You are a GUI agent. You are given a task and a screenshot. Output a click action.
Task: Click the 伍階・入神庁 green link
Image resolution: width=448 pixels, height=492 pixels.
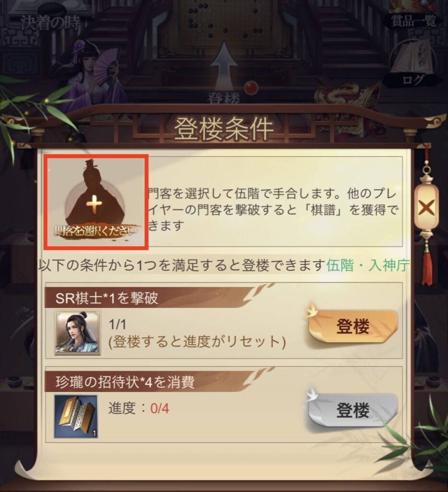pos(368,265)
